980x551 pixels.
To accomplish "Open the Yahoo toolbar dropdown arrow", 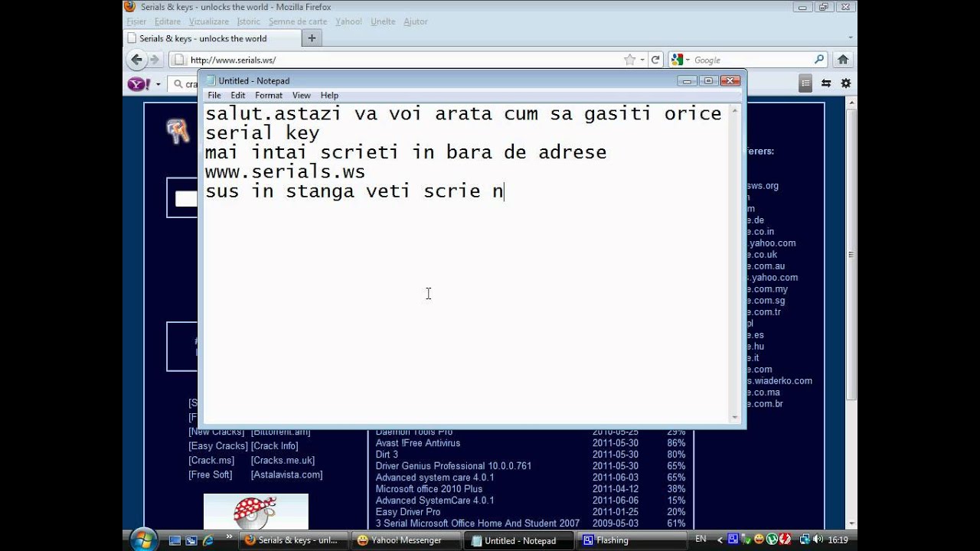I will click(x=158, y=84).
